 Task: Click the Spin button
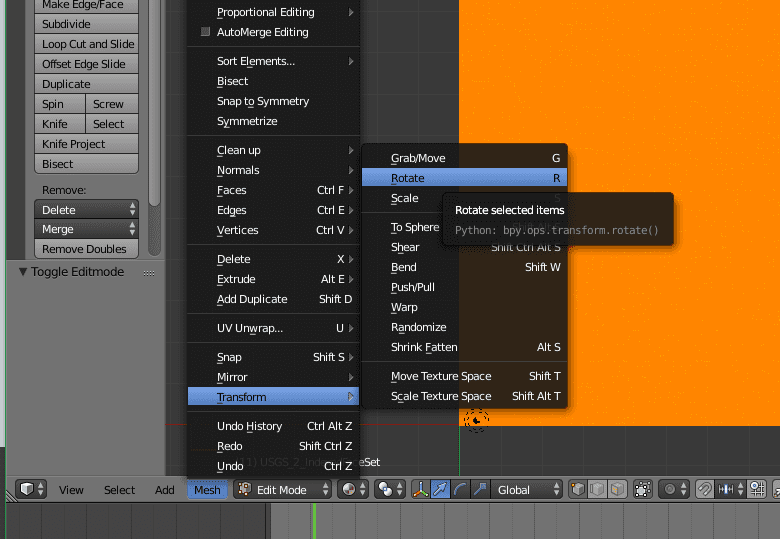pos(60,104)
